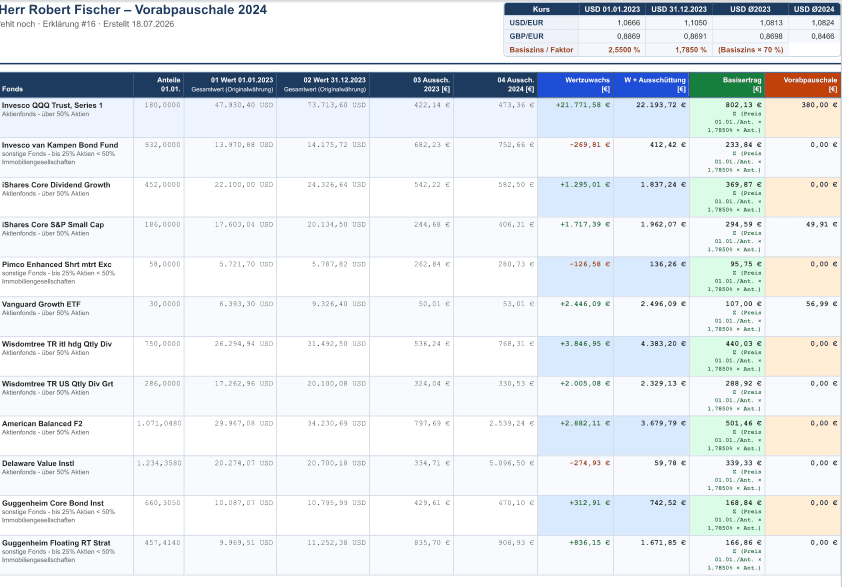This screenshot has width=842, height=587.
Task: Click the Wisdomtree US Basisertrag 288,92 €
Action: (x=743, y=384)
